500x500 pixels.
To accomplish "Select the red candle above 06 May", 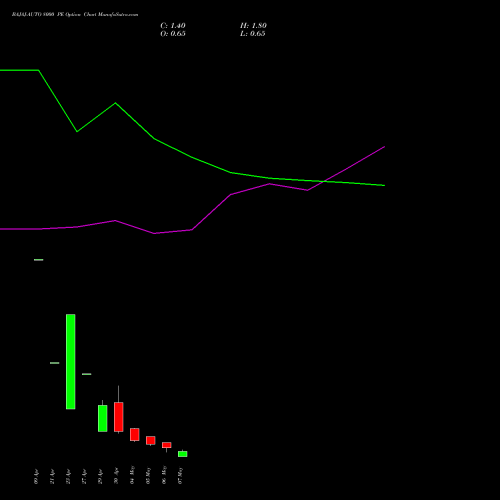I will click(x=167, y=445).
